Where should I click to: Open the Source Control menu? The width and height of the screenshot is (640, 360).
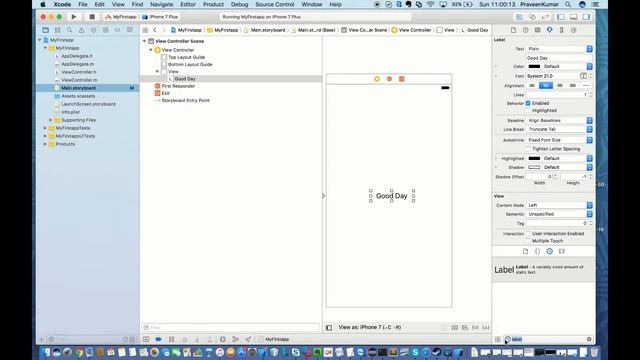pyautogui.click(x=275, y=4)
